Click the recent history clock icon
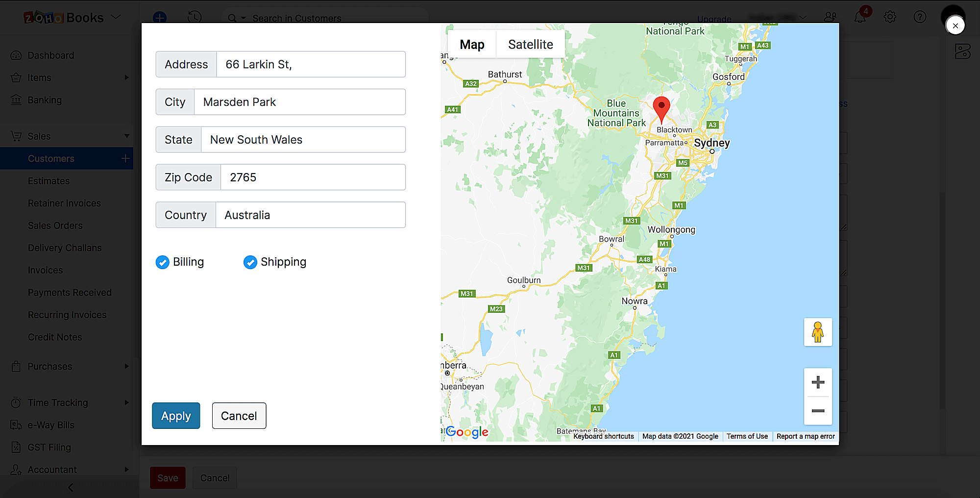Viewport: 980px width, 498px height. point(195,17)
